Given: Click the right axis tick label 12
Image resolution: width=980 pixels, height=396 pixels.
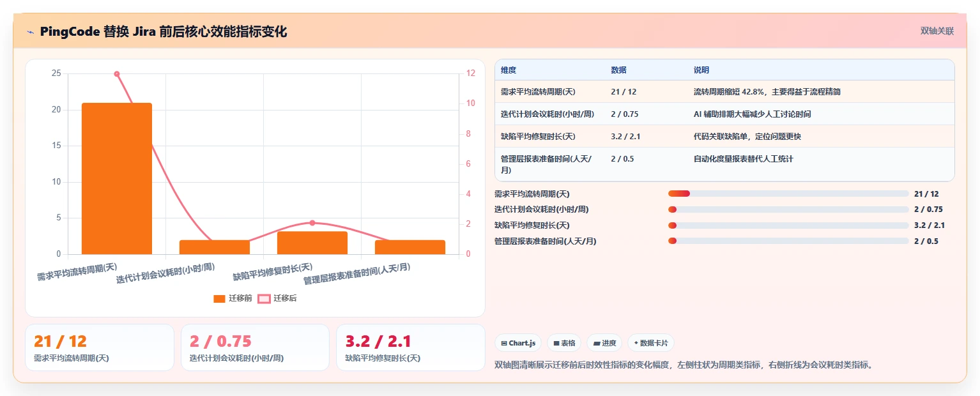Looking at the screenshot, I should coord(470,73).
